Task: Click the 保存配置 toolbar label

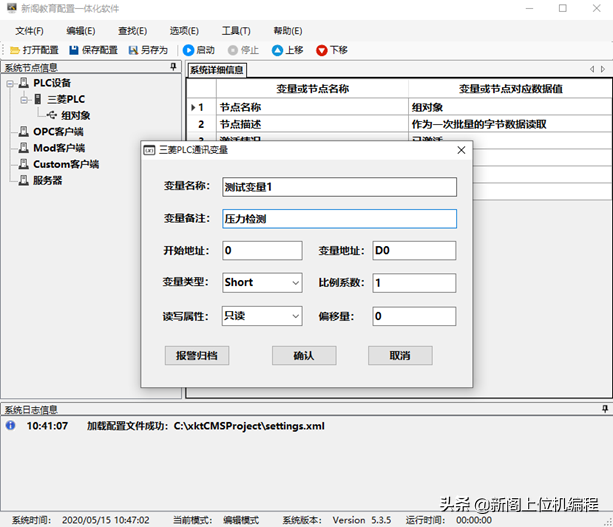Action: [100, 50]
